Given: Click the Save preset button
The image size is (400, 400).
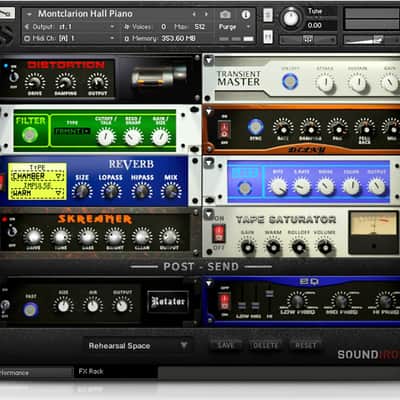Looking at the screenshot, I should point(226,345).
